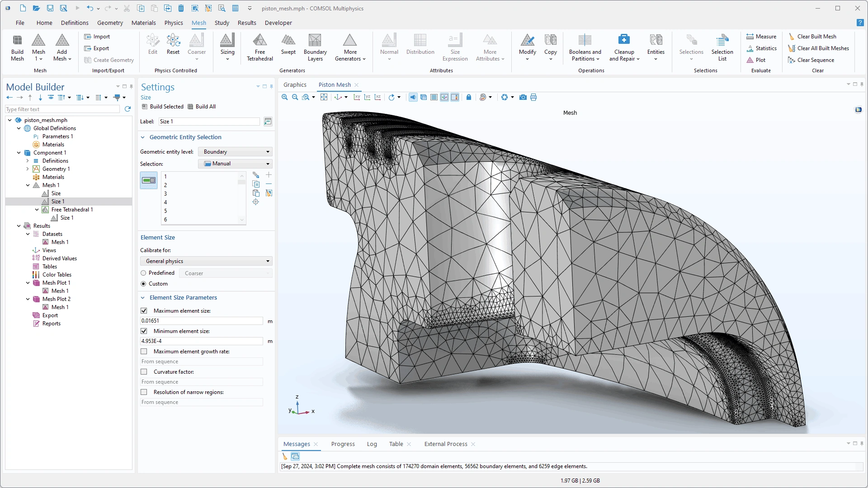Open the Geometric entity level dropdown

[236, 152]
